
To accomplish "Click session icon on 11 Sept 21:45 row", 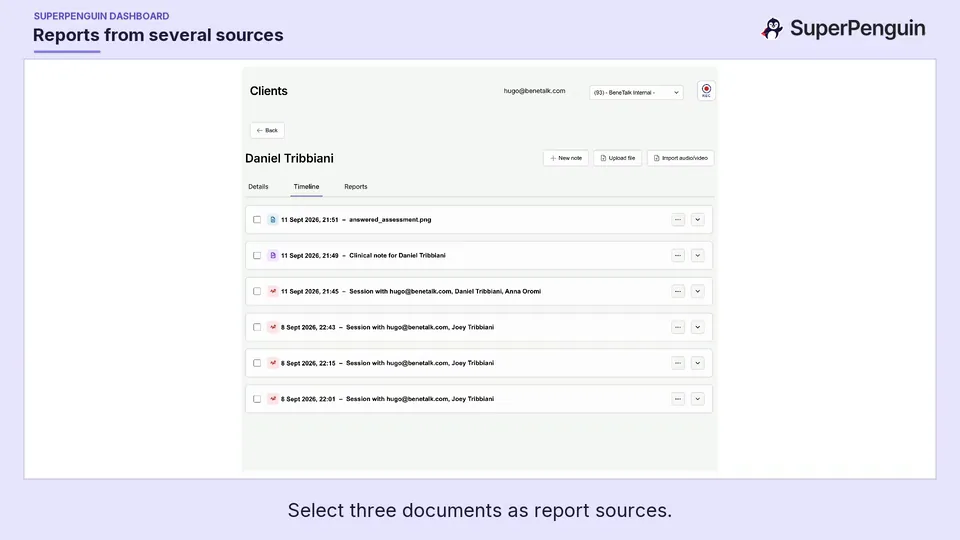I will pyautogui.click(x=273, y=291).
